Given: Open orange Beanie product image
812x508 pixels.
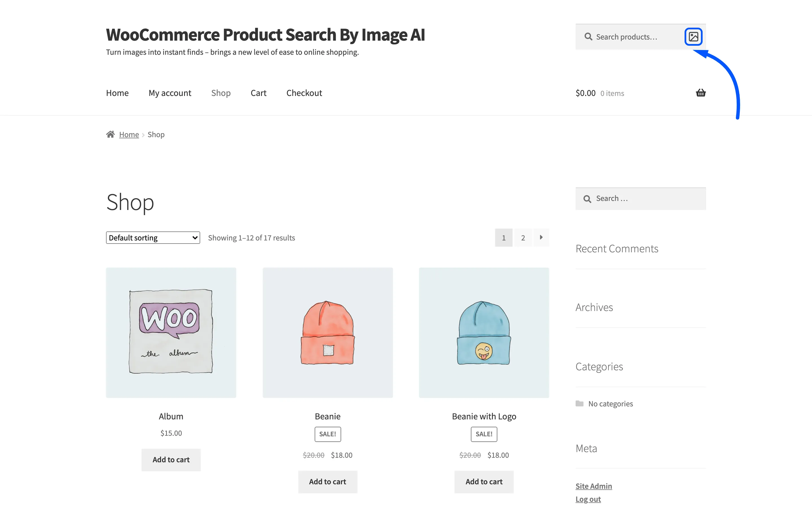Looking at the screenshot, I should coord(328,333).
